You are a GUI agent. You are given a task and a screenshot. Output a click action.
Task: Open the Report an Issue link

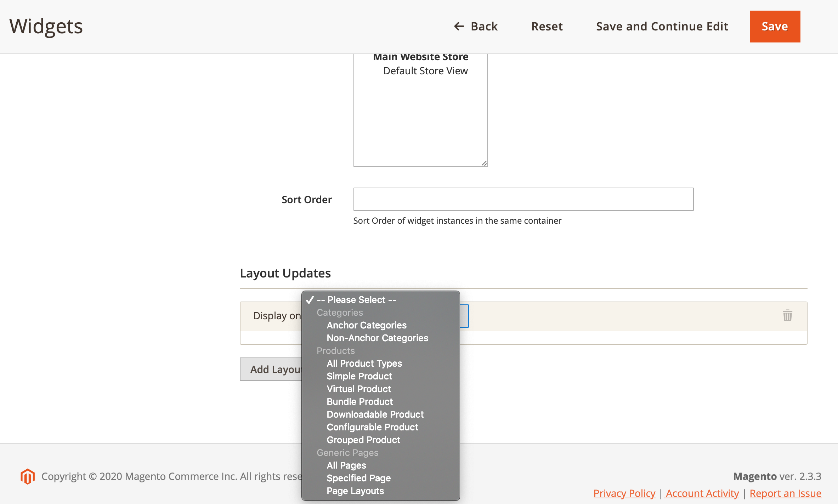(785, 493)
